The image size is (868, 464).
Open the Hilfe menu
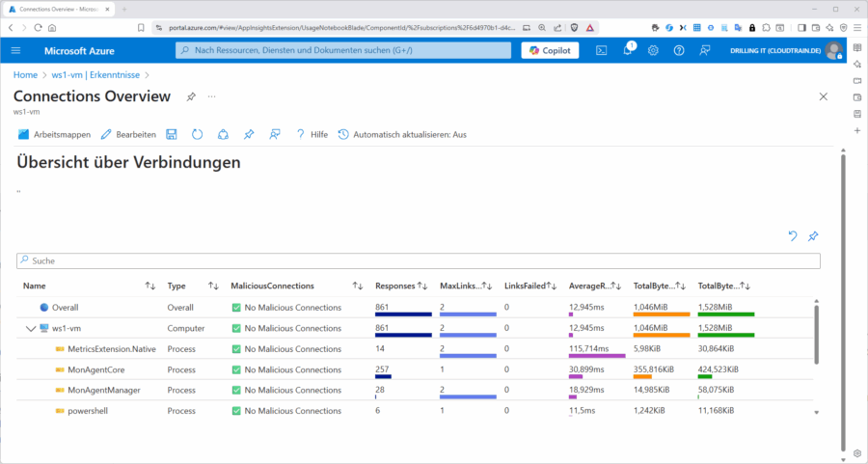tap(312, 134)
